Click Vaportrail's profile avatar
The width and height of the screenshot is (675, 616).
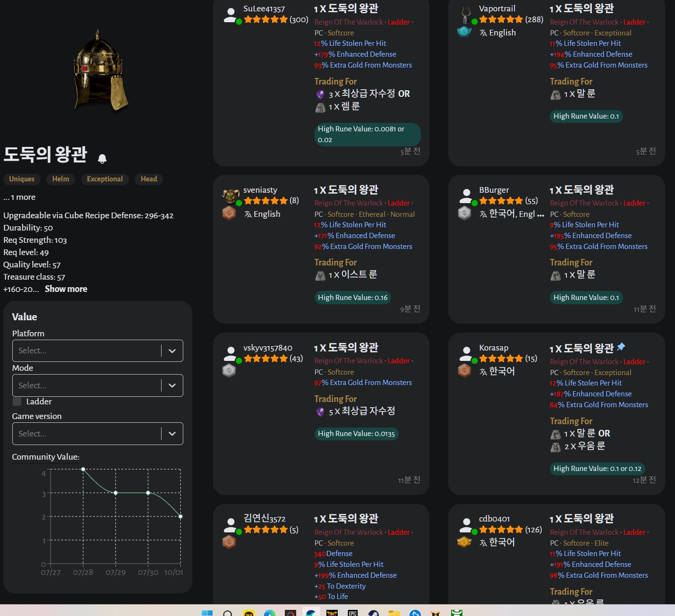tap(466, 15)
